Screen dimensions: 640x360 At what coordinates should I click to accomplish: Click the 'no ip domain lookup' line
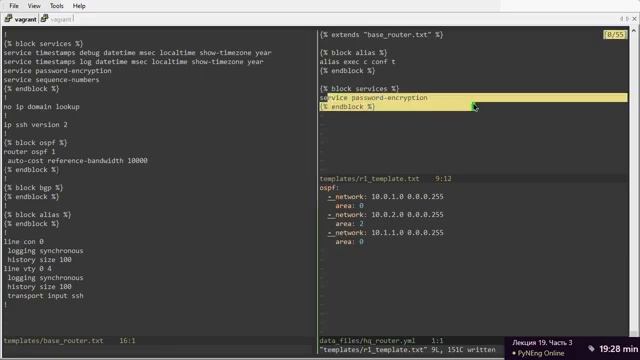click(42, 107)
